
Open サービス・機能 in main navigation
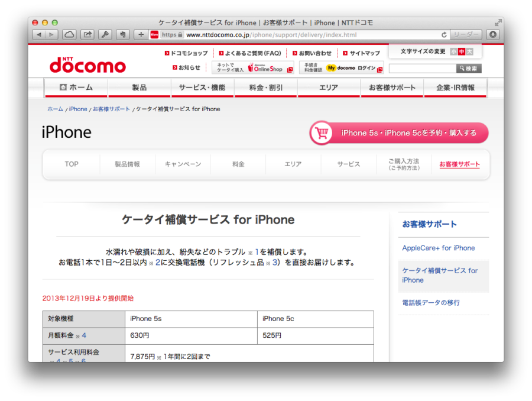pos(202,88)
